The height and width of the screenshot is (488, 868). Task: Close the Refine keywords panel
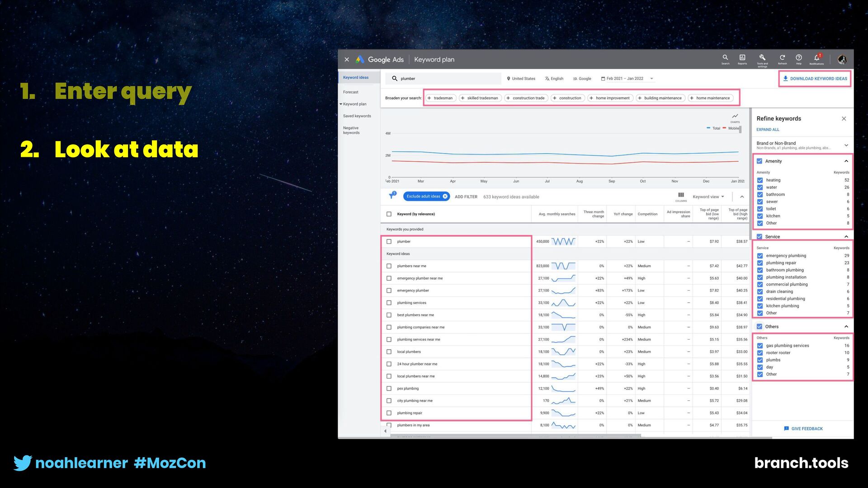(x=844, y=118)
